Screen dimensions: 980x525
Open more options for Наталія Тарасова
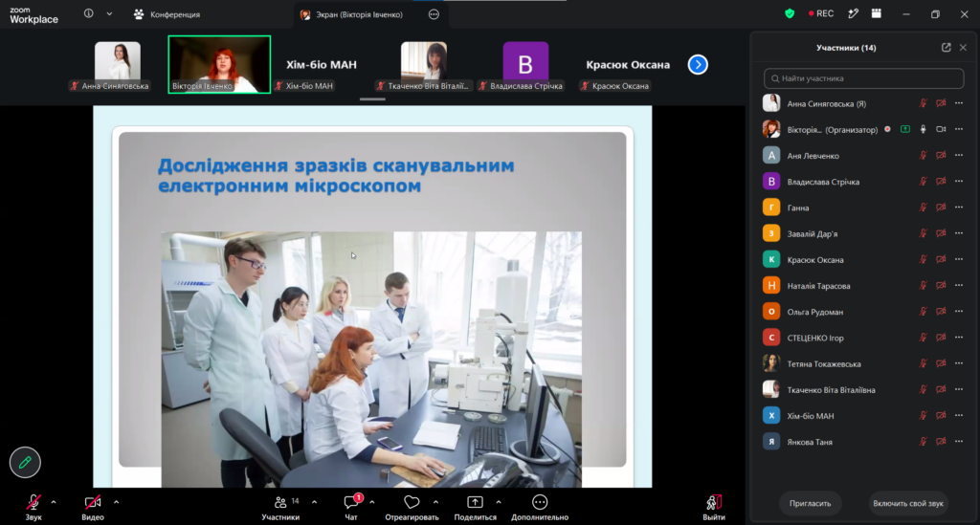959,285
